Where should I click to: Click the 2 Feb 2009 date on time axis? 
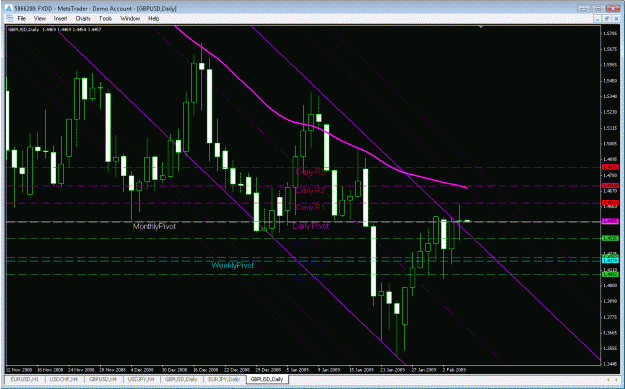click(x=454, y=369)
